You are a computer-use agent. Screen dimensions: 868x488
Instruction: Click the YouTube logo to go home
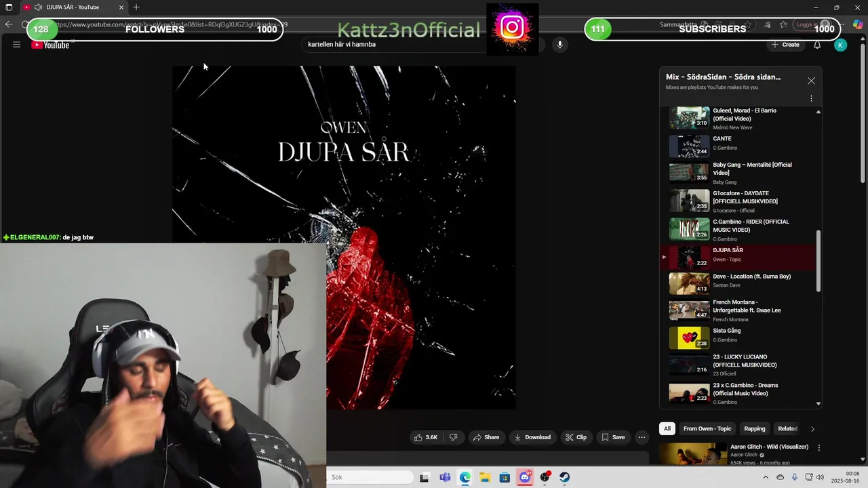(x=50, y=45)
